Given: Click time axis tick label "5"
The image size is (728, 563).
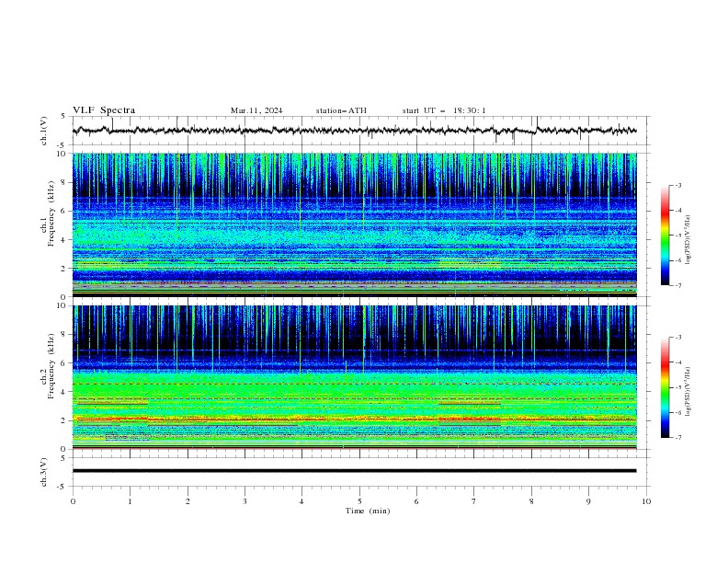Looking at the screenshot, I should [359, 501].
